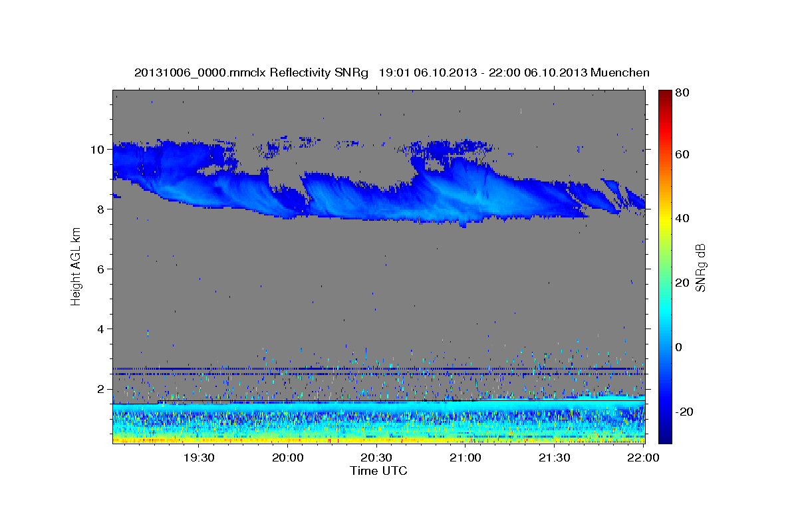This screenshot has height=532, width=798.
Task: Click the 20:00 time tick label
Action: 288,458
